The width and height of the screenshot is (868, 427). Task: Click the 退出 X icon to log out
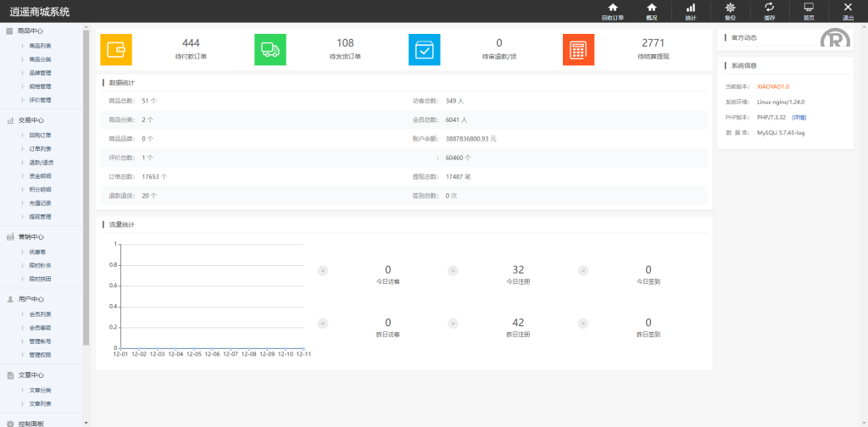tap(848, 8)
